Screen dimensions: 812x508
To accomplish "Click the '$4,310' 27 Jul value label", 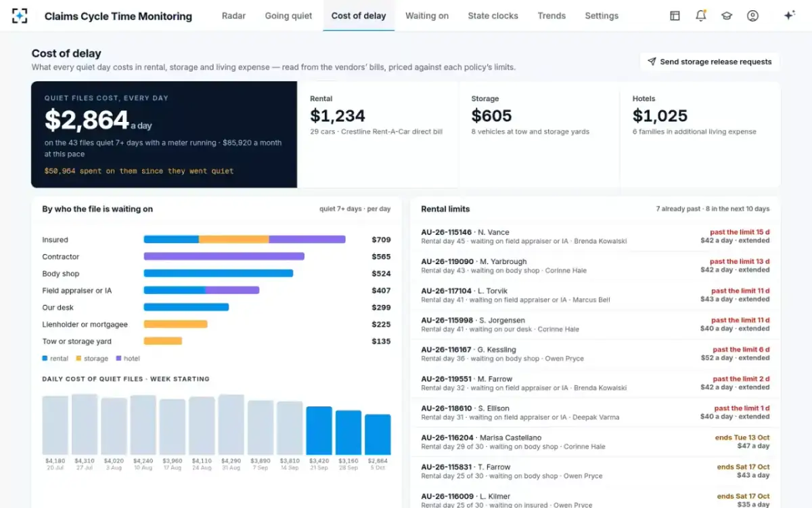I will pos(85,461).
